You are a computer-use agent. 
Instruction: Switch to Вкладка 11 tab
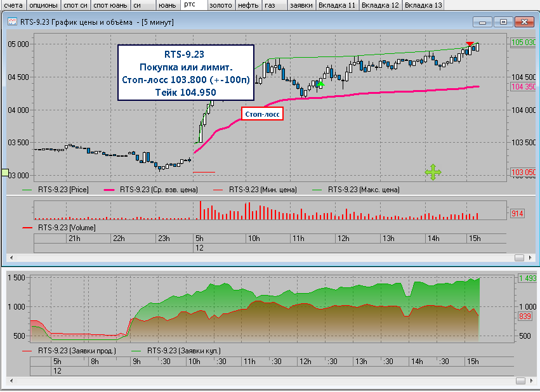click(x=337, y=5)
